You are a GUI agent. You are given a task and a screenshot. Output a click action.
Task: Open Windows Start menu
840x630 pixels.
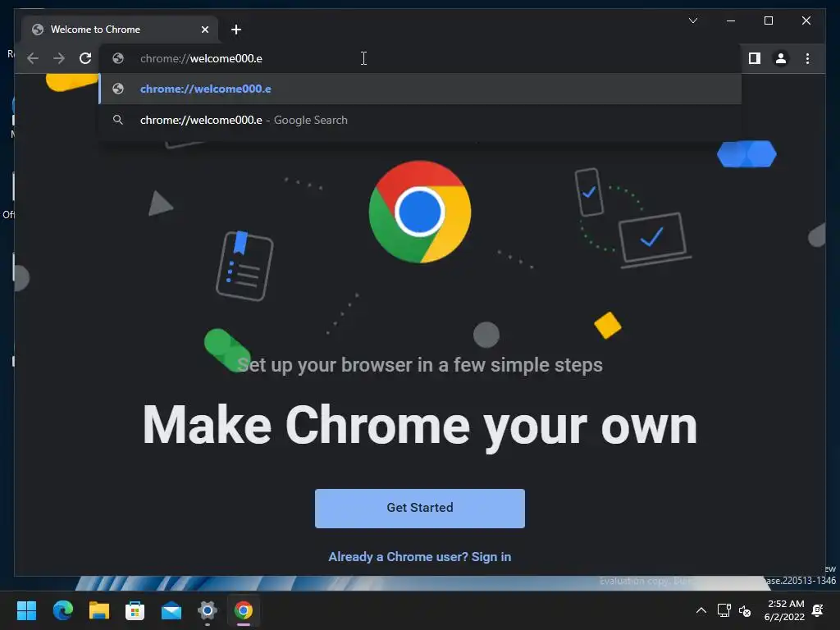(26, 610)
